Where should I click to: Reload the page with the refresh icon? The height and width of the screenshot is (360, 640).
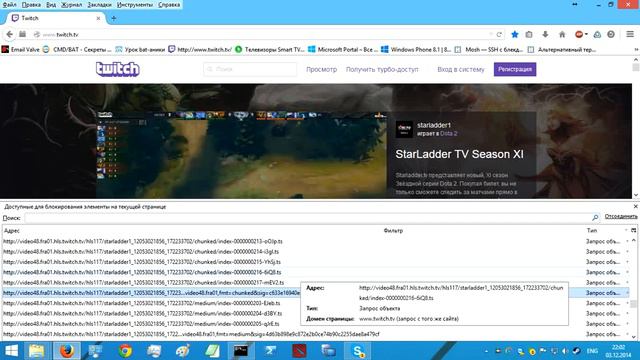[x=499, y=34]
